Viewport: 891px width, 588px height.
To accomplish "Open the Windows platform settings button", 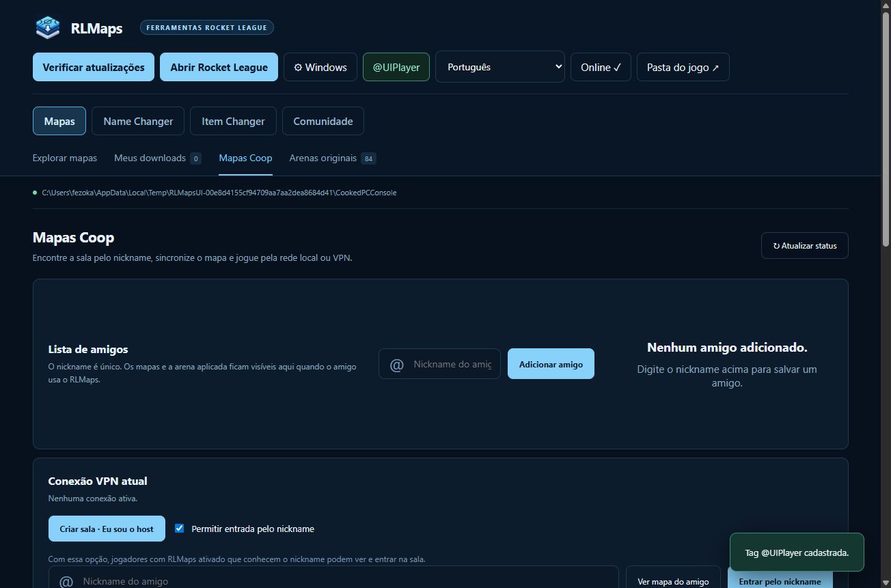I will coord(320,67).
